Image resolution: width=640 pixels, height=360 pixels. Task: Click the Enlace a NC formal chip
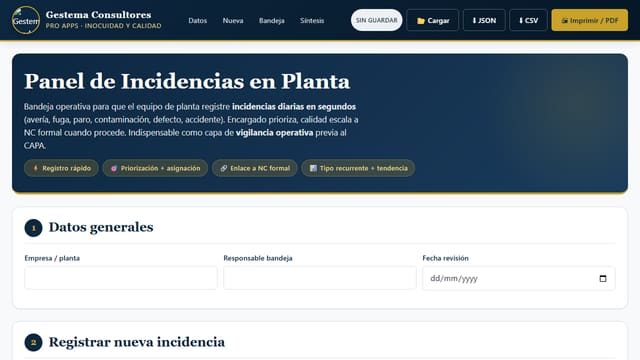255,168
